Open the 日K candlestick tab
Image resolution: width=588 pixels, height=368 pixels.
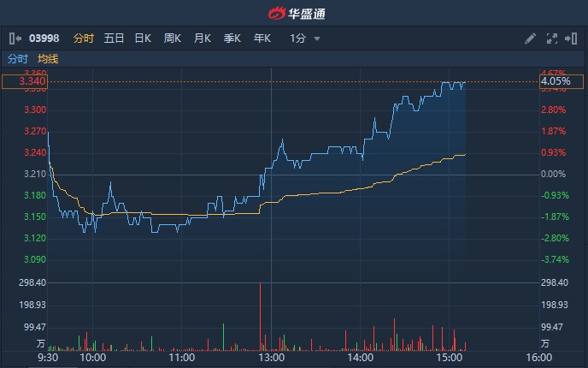click(x=143, y=39)
